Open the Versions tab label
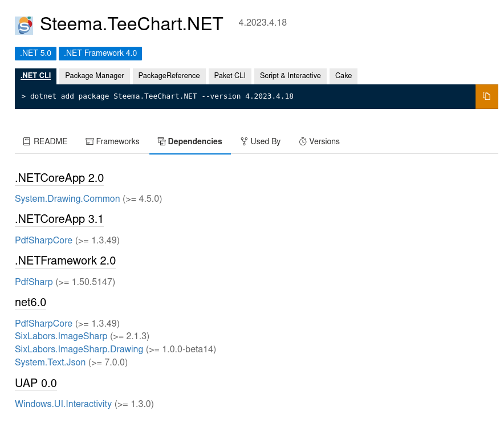The height and width of the screenshot is (423, 504). click(x=324, y=142)
